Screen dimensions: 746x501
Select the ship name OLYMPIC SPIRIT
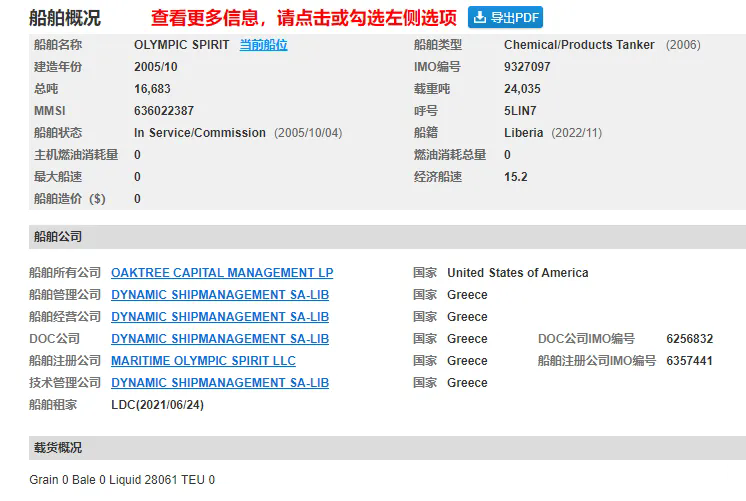[181, 45]
